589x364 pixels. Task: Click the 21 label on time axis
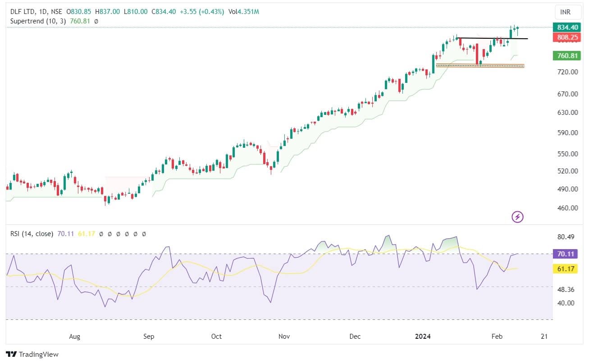click(544, 337)
